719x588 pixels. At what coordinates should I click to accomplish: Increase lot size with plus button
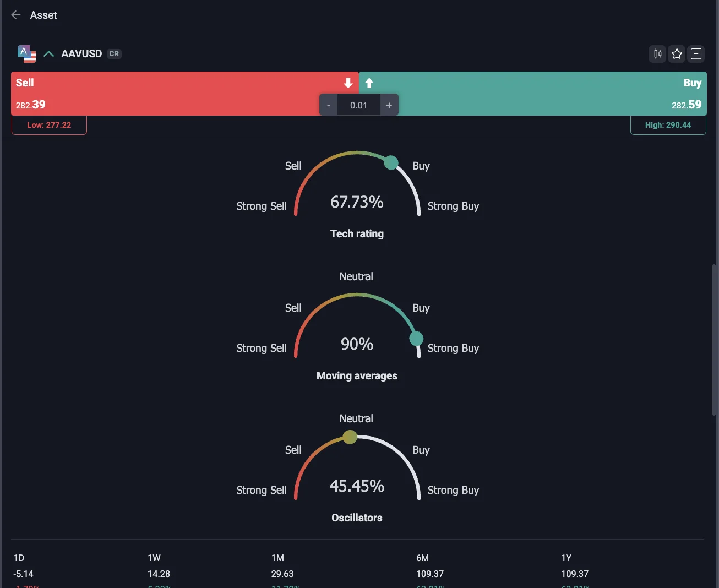pyautogui.click(x=389, y=105)
